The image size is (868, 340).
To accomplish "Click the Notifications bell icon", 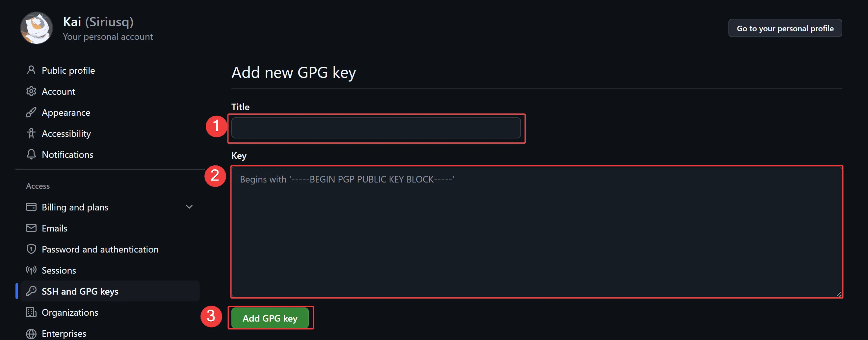I will (x=31, y=154).
